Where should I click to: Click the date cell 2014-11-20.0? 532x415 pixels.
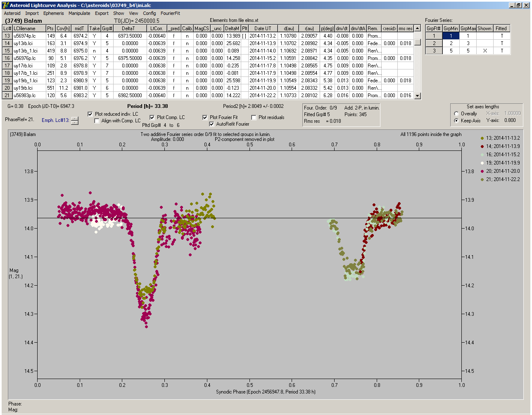pos(263,88)
